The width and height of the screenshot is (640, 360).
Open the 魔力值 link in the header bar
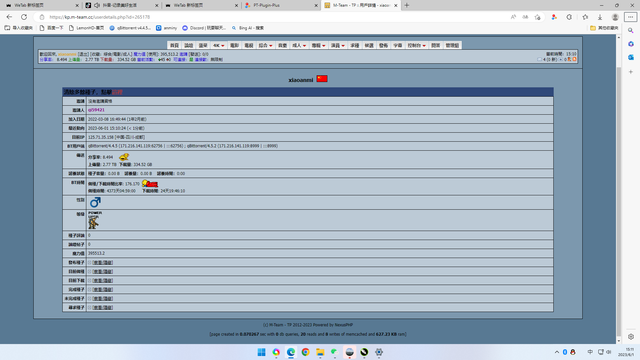click(139, 54)
